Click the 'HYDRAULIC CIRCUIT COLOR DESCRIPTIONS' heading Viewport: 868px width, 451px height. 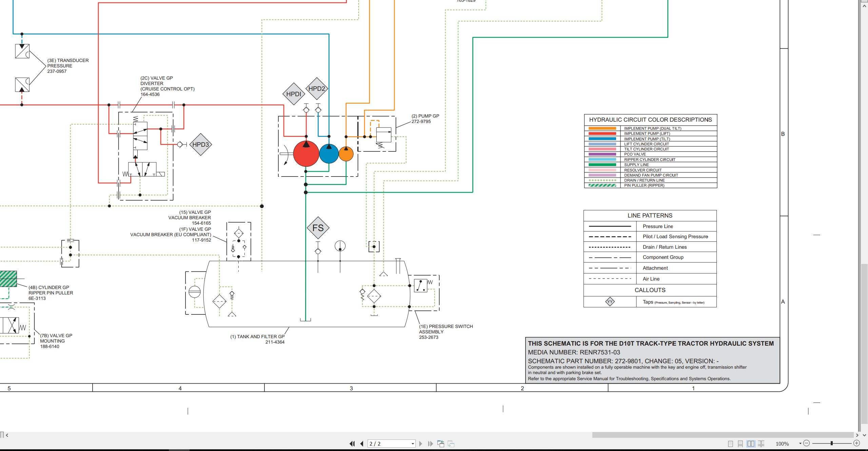650,120
